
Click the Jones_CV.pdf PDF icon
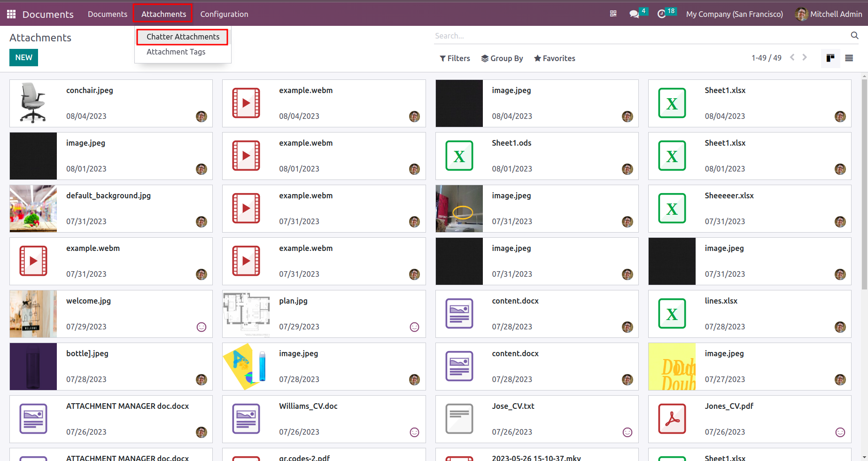tap(672, 419)
